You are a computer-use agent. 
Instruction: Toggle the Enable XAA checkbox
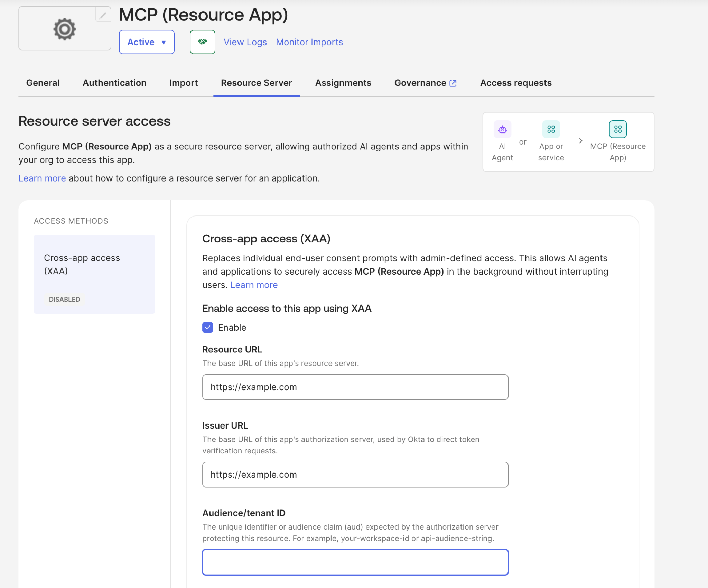coord(208,328)
